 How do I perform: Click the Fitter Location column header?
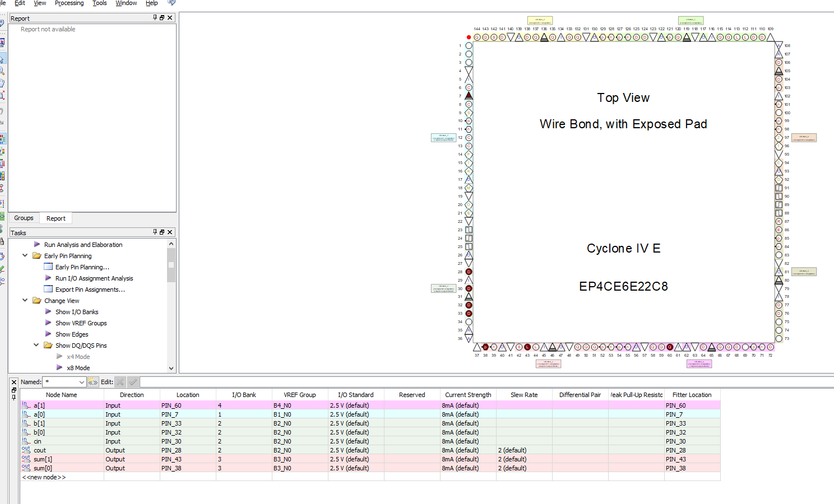(692, 395)
